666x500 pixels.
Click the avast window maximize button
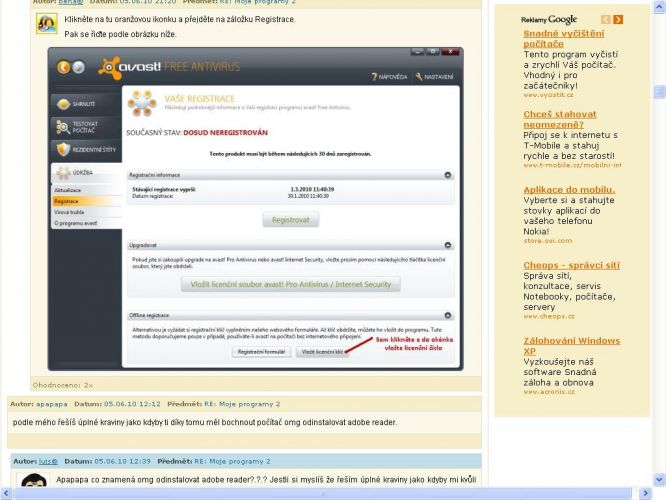click(432, 52)
